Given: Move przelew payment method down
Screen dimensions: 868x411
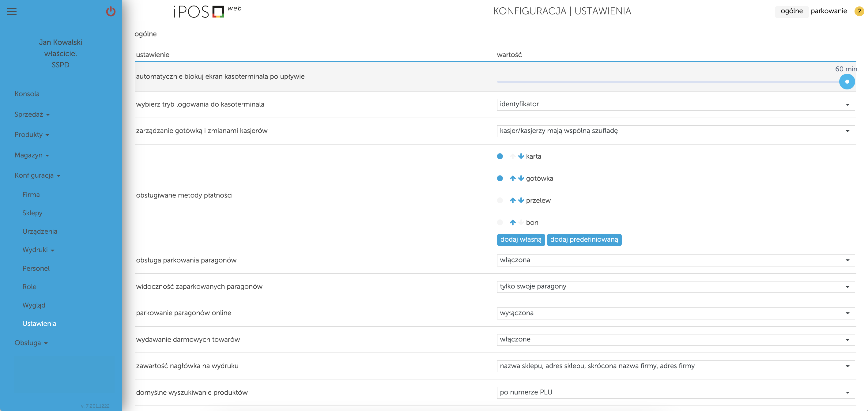Looking at the screenshot, I should pos(521,200).
